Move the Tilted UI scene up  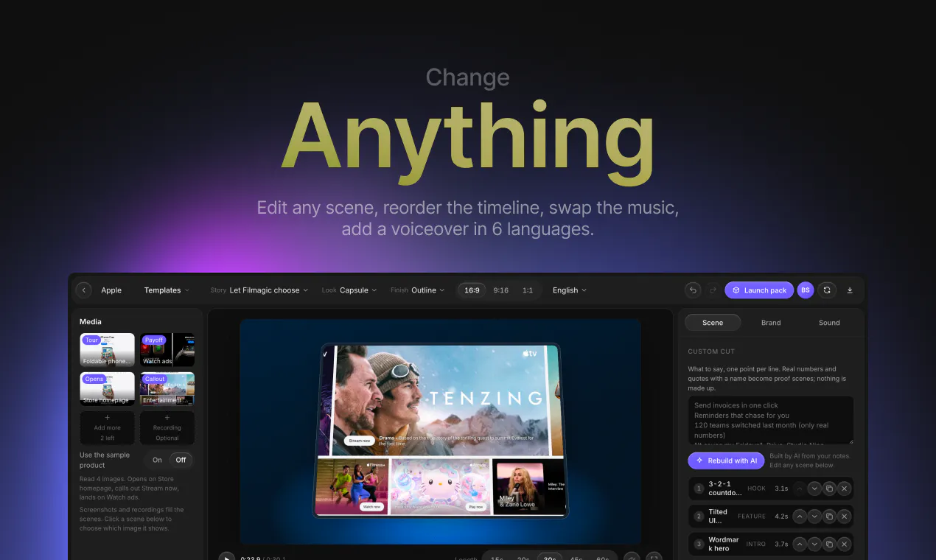coord(800,517)
